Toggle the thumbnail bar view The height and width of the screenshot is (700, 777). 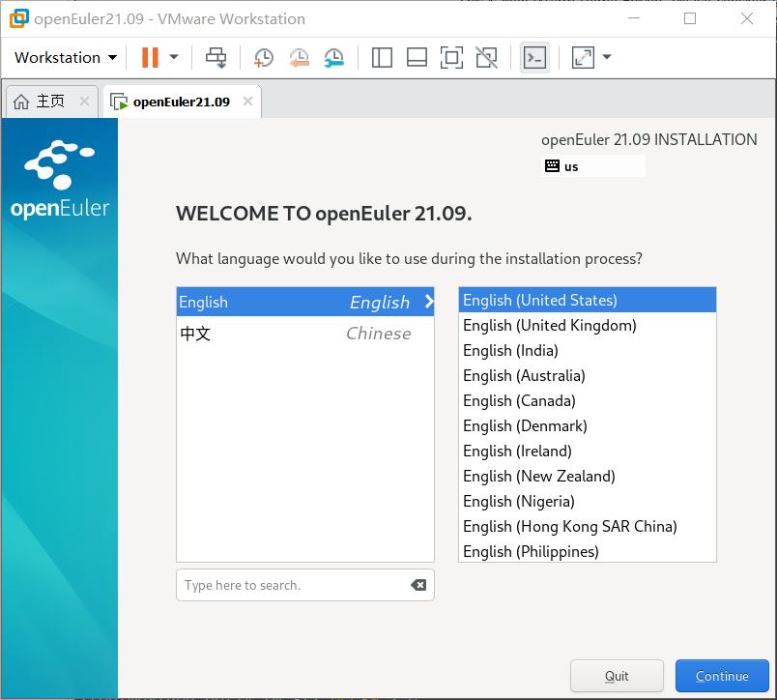(417, 57)
